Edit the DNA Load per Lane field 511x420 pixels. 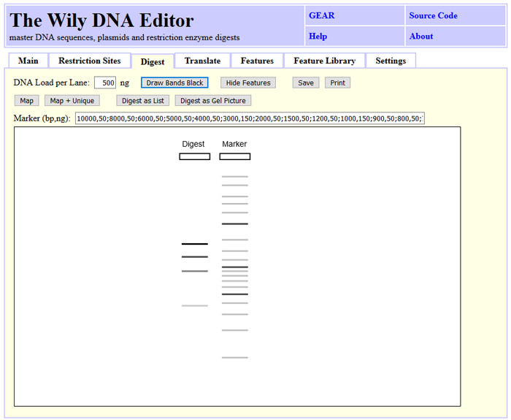click(105, 83)
